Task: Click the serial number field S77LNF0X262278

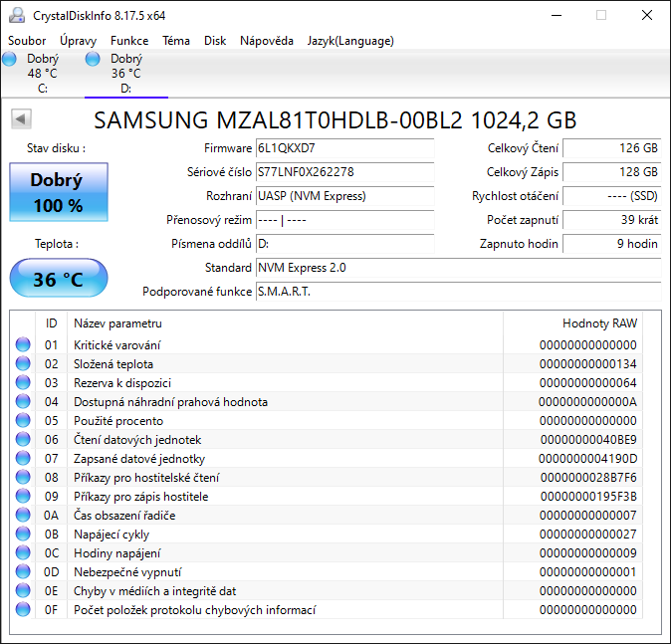Action: tap(344, 172)
